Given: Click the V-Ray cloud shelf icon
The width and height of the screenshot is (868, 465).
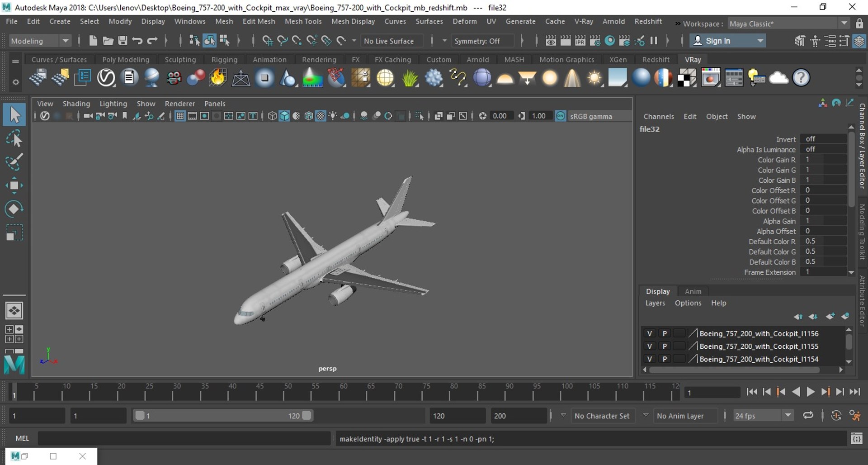Looking at the screenshot, I should pos(778,78).
